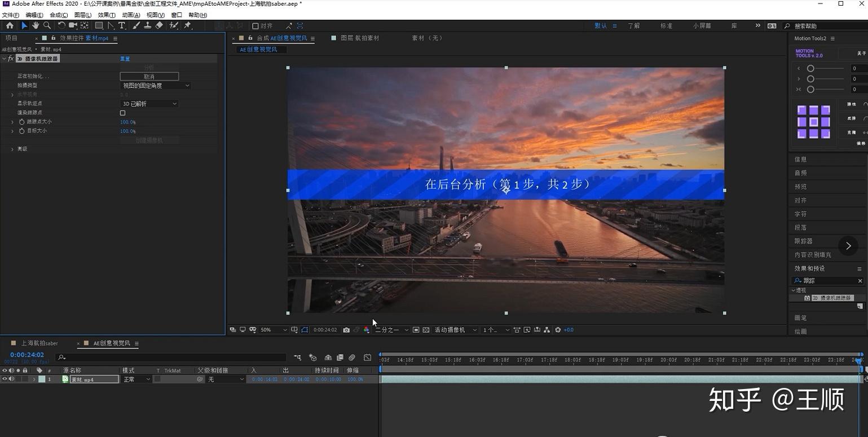Click the 重置 link of the camera tracker

(125, 59)
